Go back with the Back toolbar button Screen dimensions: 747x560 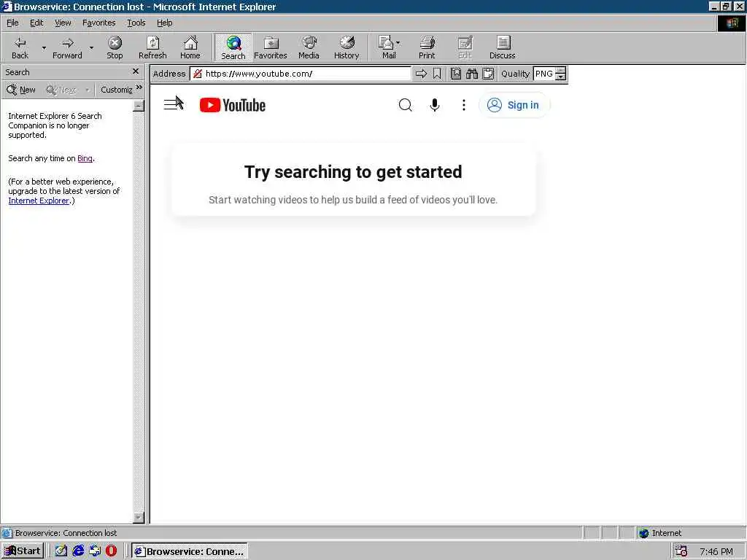[20, 47]
